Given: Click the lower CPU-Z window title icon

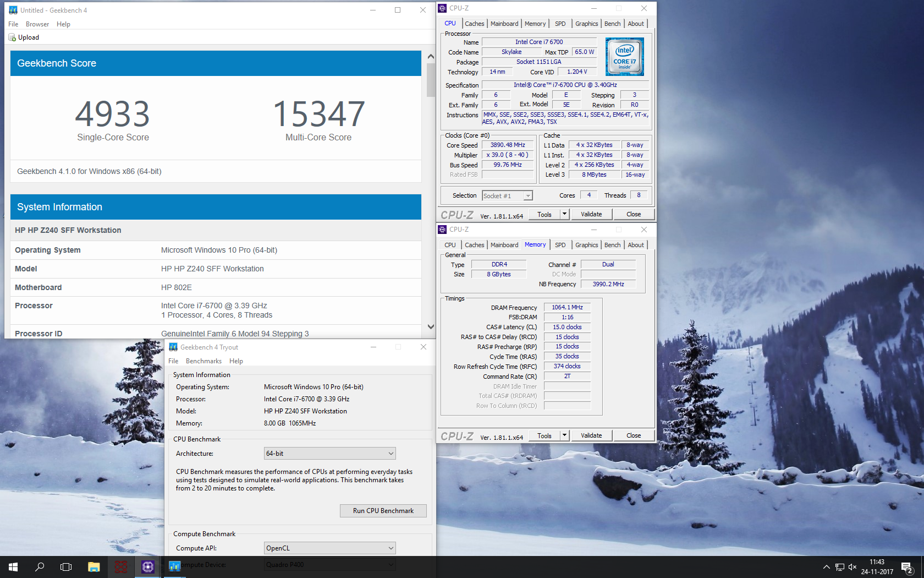Looking at the screenshot, I should pos(442,230).
